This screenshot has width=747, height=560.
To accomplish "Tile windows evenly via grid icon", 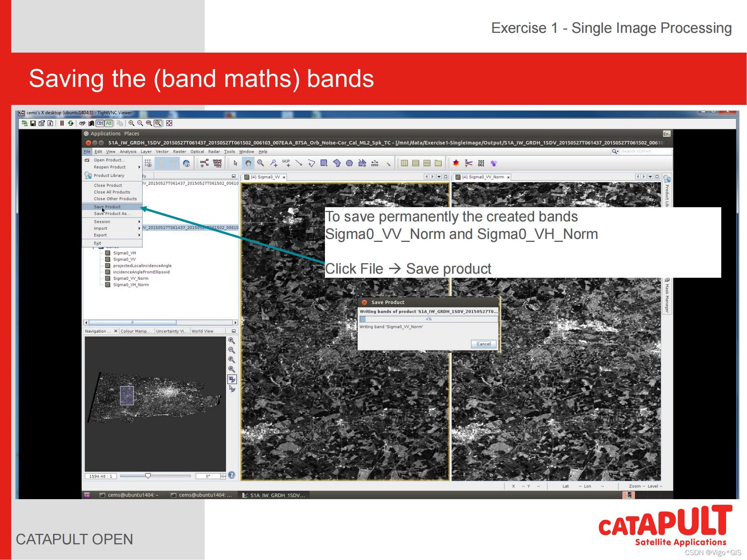I will 427,163.
